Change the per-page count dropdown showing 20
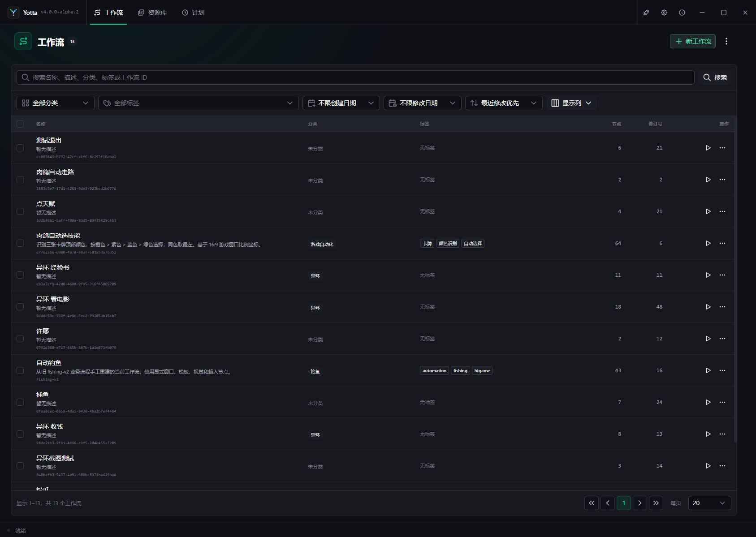The width and height of the screenshot is (756, 537). (709, 503)
